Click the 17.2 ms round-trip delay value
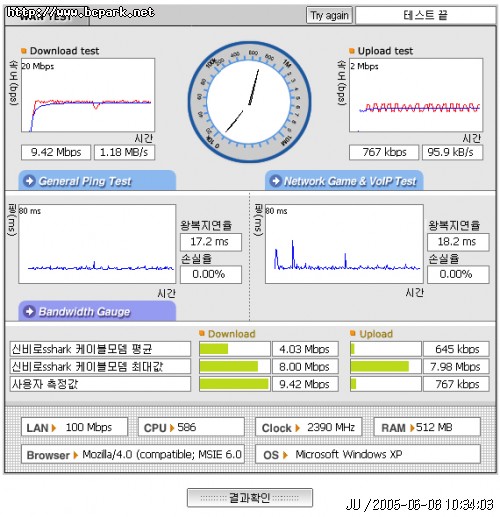This screenshot has height=517, width=500. tap(211, 242)
